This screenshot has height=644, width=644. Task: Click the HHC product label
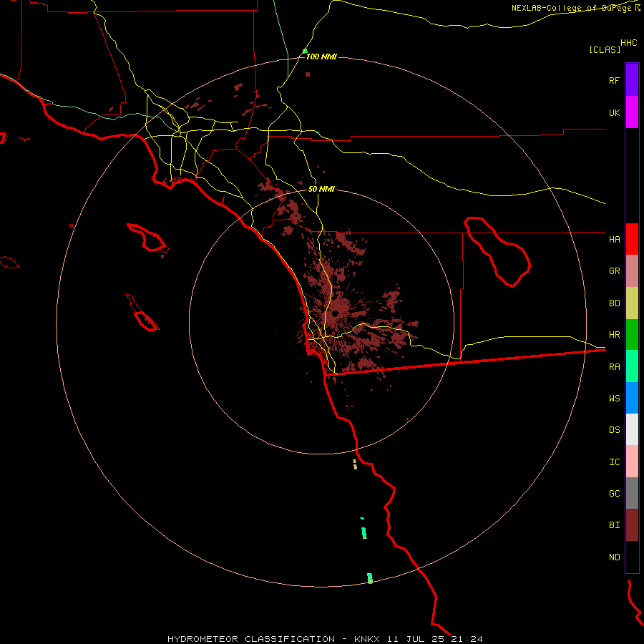tap(628, 43)
